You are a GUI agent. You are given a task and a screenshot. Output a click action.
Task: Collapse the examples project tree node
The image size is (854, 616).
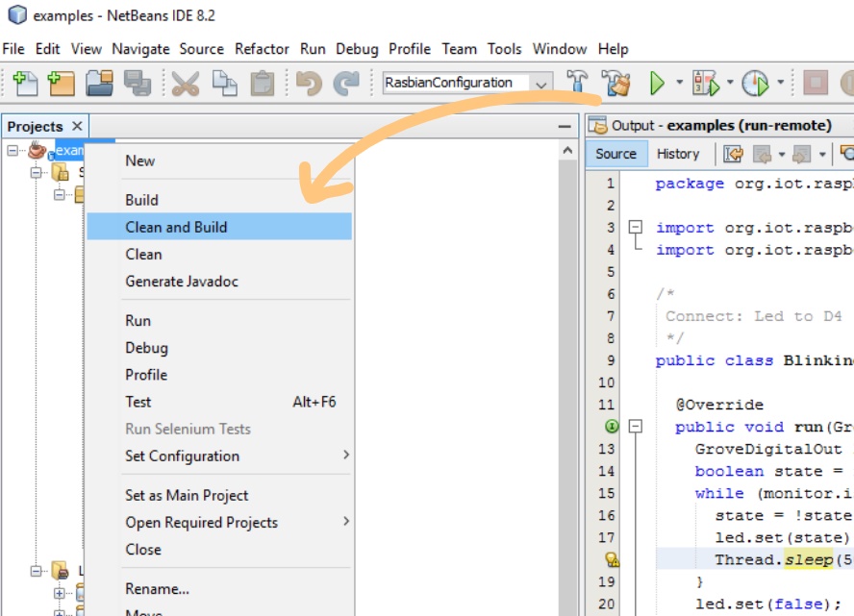pos(12,150)
